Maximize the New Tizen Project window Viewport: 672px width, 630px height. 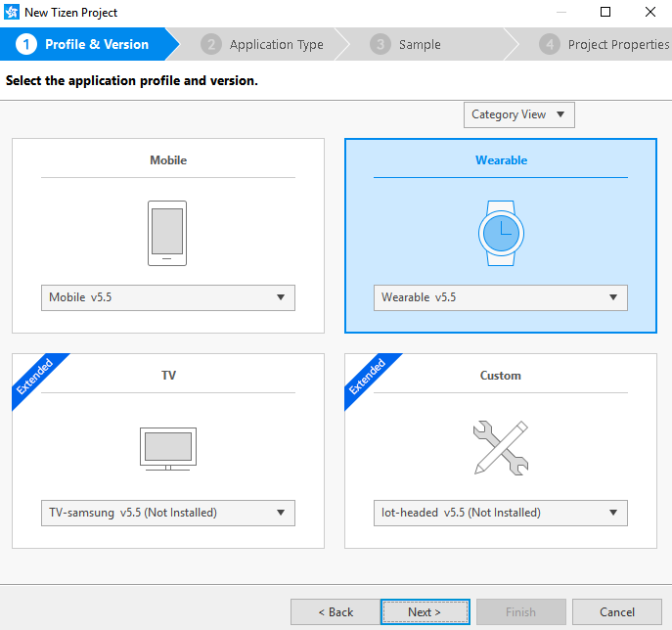605,13
